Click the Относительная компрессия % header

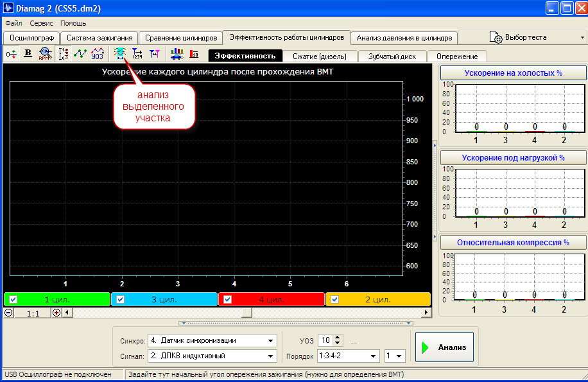pos(513,243)
